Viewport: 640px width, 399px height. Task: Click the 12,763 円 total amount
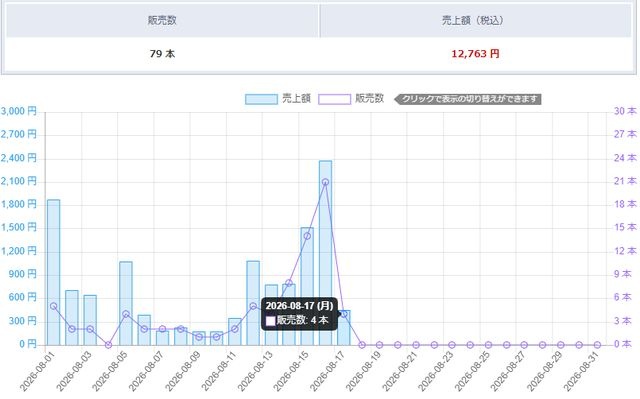click(476, 53)
